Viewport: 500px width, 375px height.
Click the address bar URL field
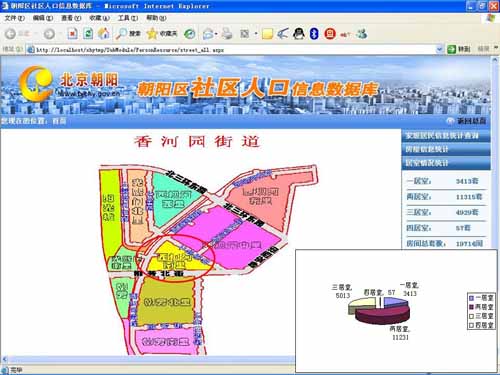coord(232,50)
